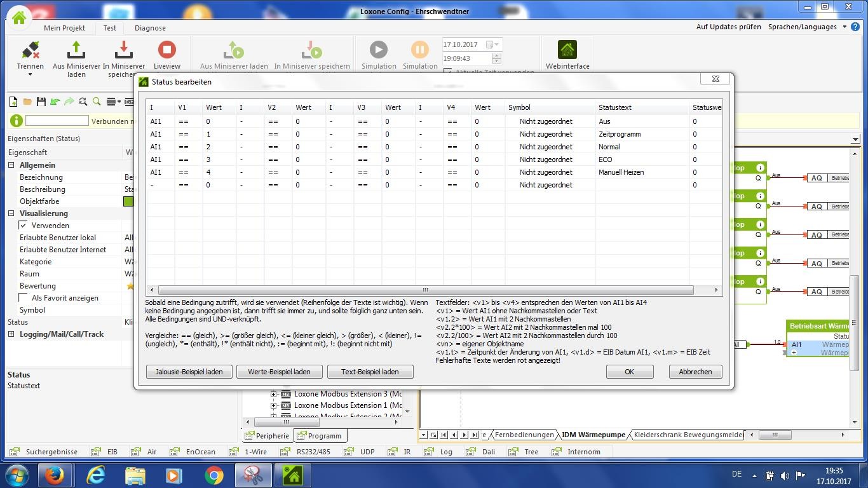868x488 pixels.
Task: Collapse the Visualisierung property group
Action: click(x=11, y=213)
